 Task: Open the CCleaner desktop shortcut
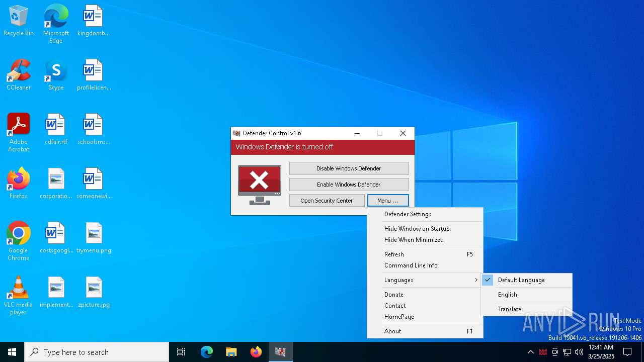coord(19,75)
